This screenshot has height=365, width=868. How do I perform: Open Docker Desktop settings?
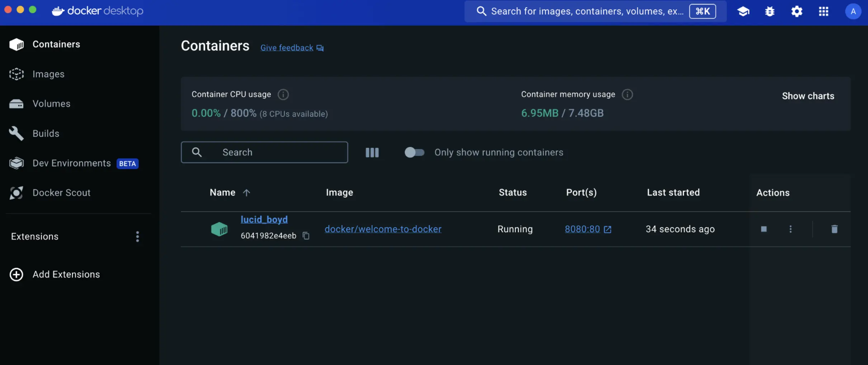[797, 11]
